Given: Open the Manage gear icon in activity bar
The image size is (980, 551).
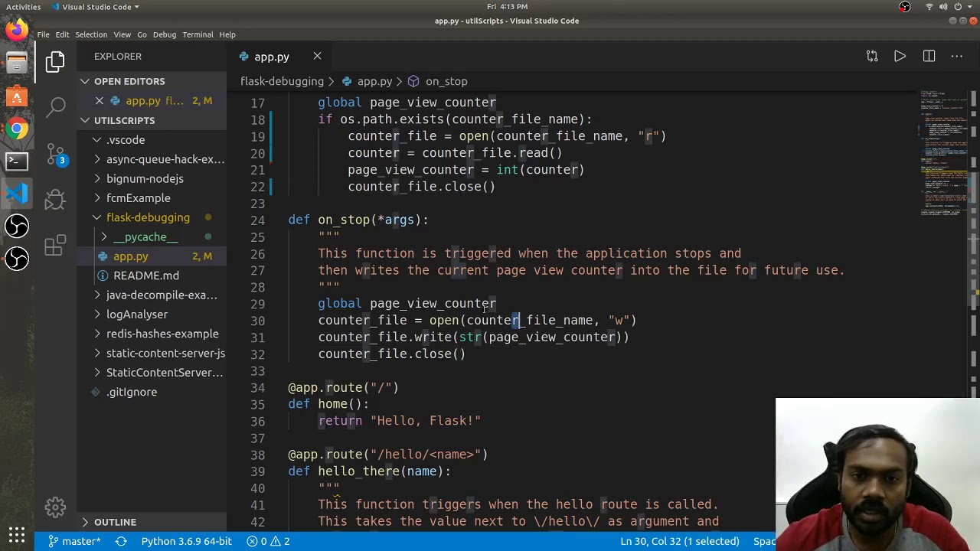Looking at the screenshot, I should click(x=55, y=507).
